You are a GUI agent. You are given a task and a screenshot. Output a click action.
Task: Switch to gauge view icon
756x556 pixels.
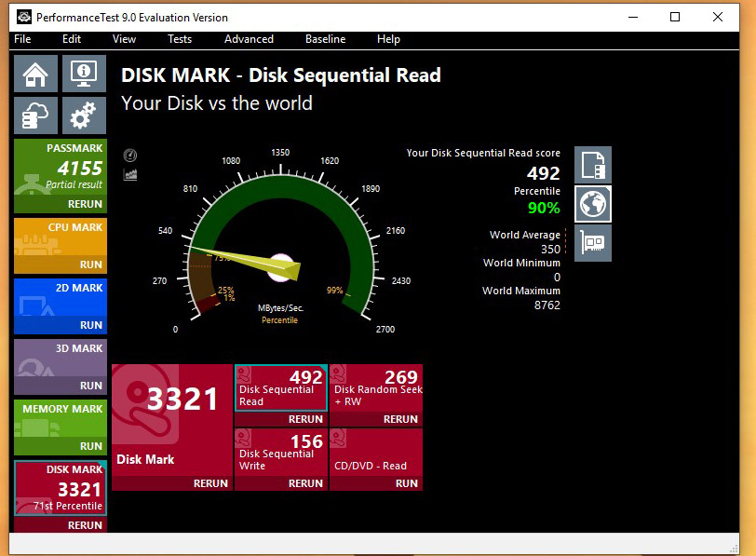pos(130,156)
